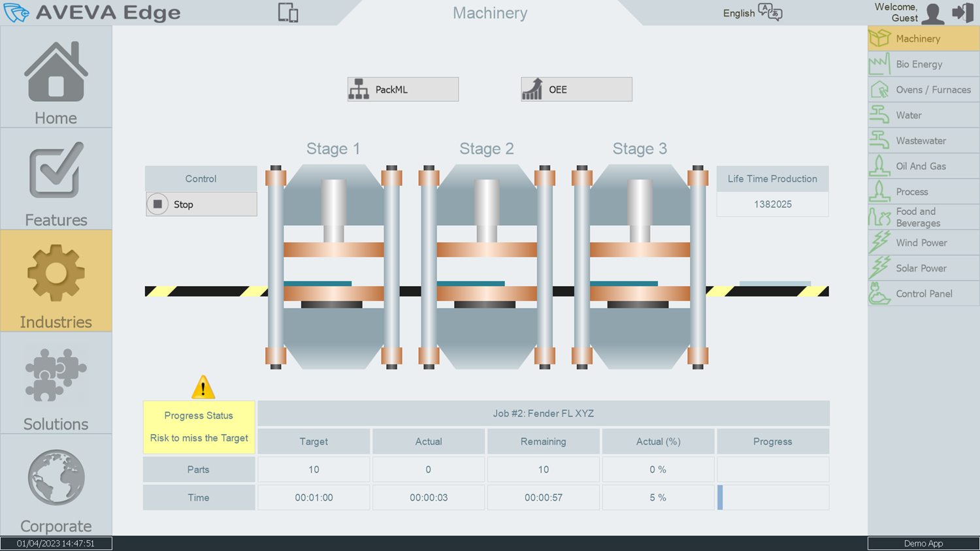This screenshot has height=551, width=980.
Task: Go to Home via house icon
Action: 56,72
